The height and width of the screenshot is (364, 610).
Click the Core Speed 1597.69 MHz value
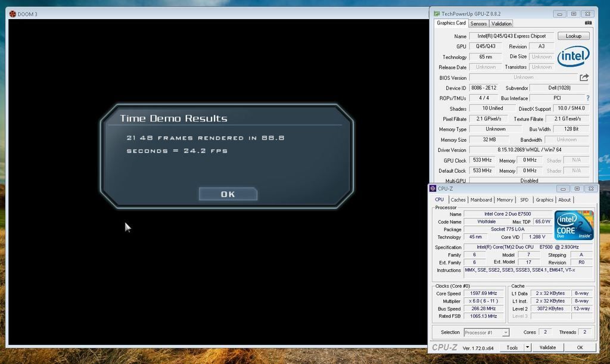[x=484, y=293]
